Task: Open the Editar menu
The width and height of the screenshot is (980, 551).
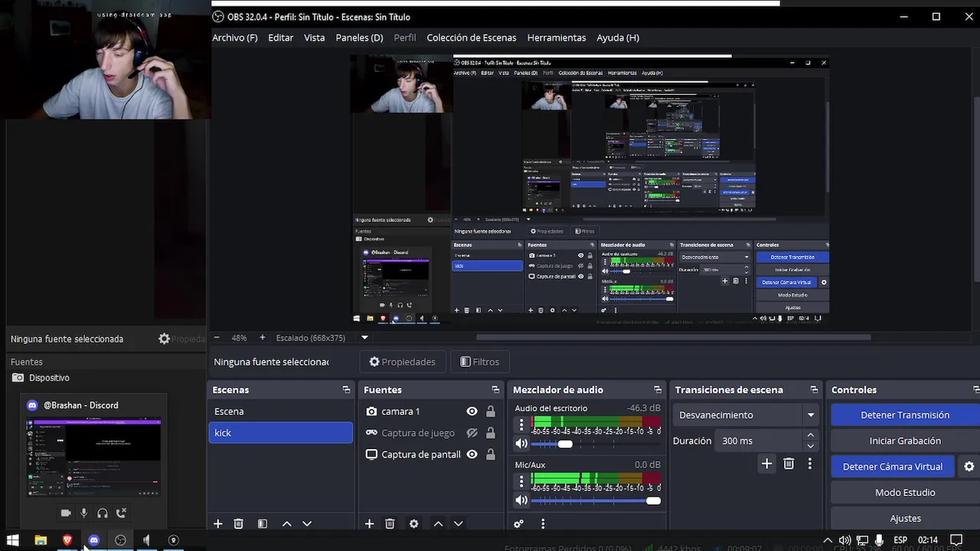Action: click(280, 37)
